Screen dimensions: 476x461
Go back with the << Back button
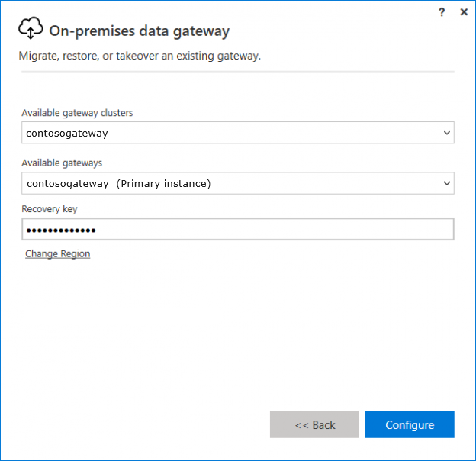(314, 425)
